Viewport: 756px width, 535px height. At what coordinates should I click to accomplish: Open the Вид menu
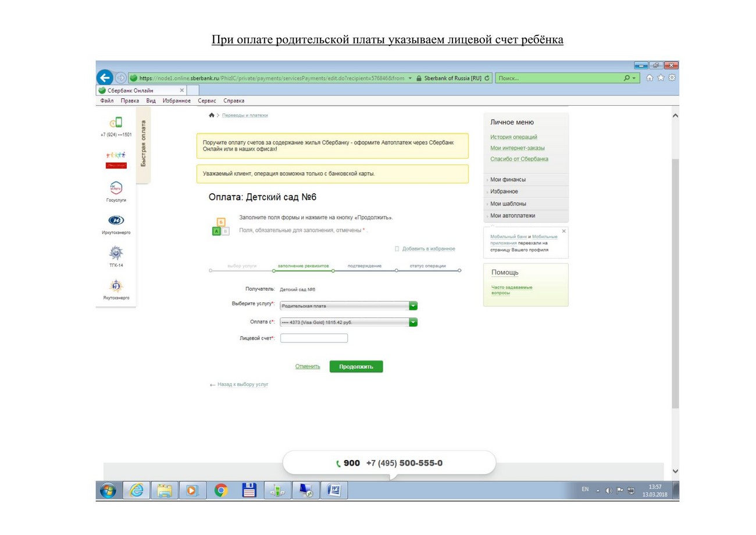pos(151,101)
